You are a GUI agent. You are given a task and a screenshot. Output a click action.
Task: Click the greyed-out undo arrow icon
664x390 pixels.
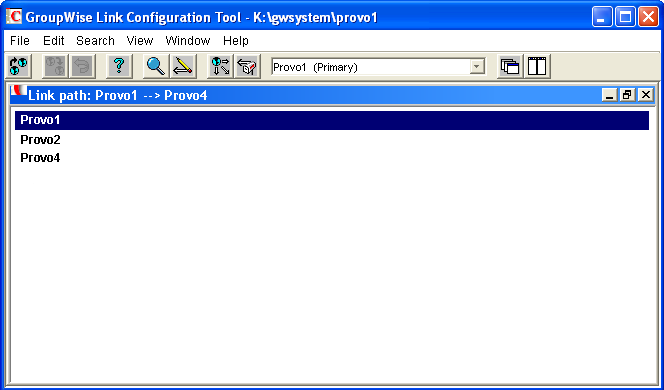coord(82,66)
